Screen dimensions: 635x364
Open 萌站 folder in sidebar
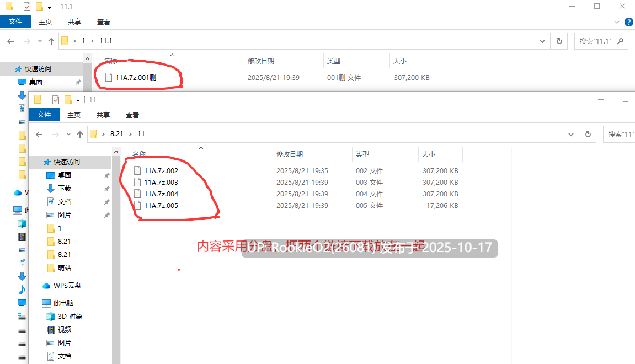pyautogui.click(x=65, y=268)
